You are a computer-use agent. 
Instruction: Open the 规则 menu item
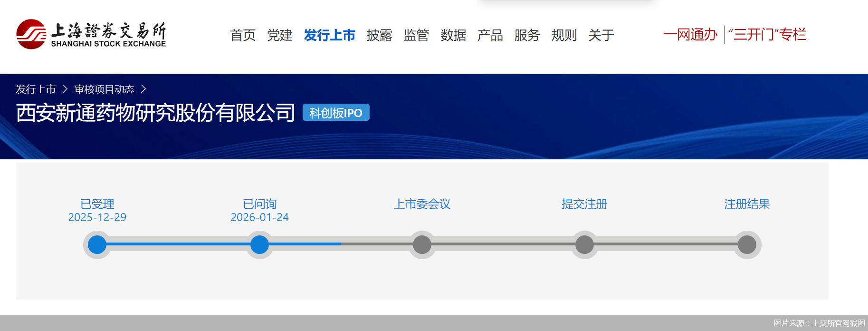[x=564, y=35]
